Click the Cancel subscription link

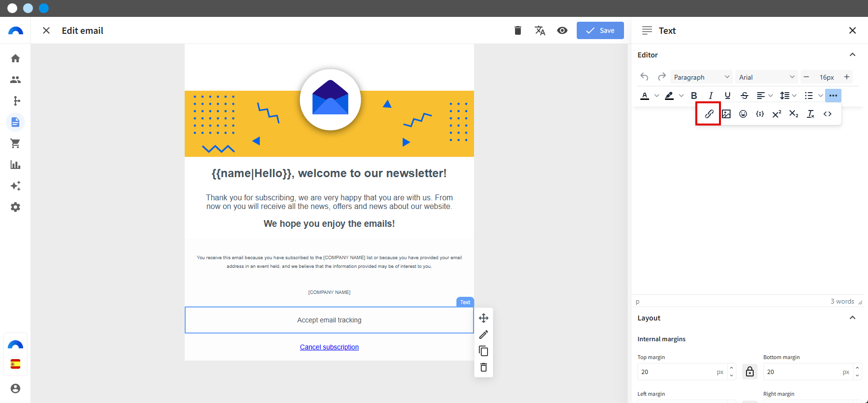tap(329, 347)
